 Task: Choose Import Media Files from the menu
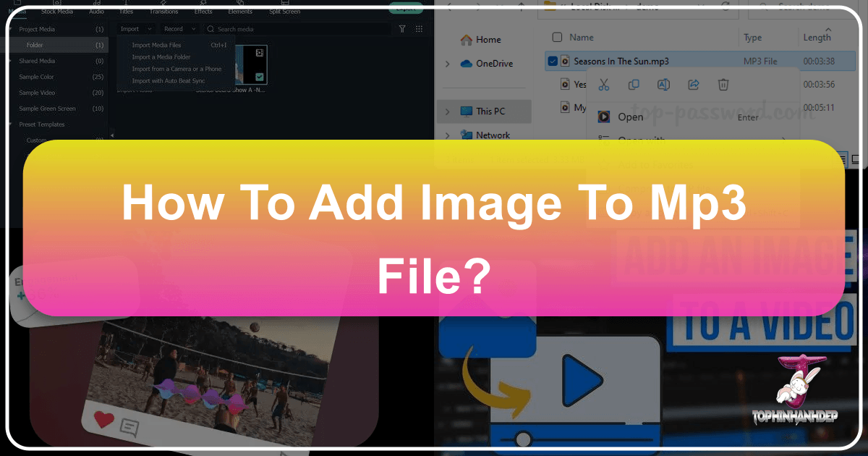[x=156, y=45]
